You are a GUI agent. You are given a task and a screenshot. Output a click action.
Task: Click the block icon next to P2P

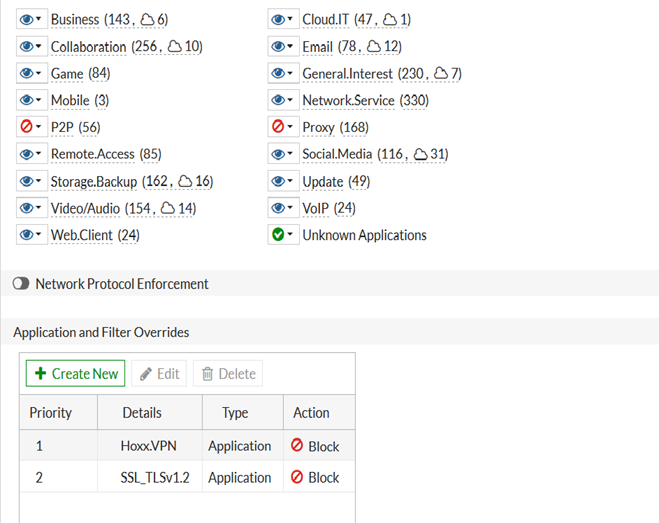point(26,128)
